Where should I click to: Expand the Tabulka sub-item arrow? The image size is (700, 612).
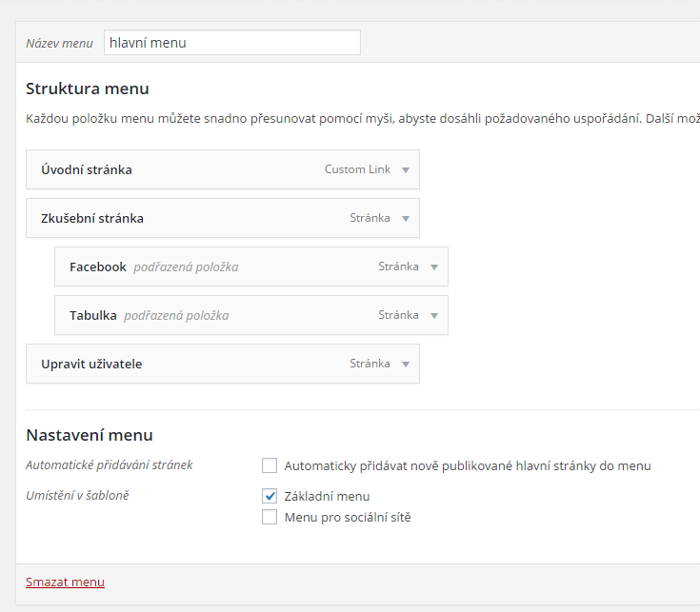tap(434, 316)
